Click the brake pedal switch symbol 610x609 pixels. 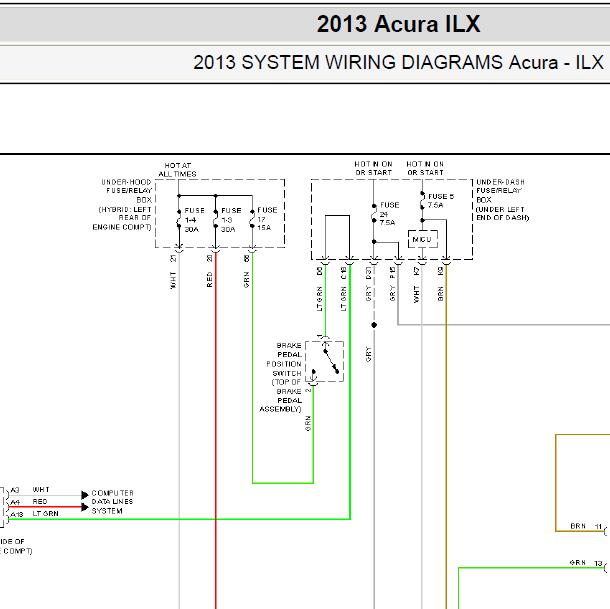[324, 362]
